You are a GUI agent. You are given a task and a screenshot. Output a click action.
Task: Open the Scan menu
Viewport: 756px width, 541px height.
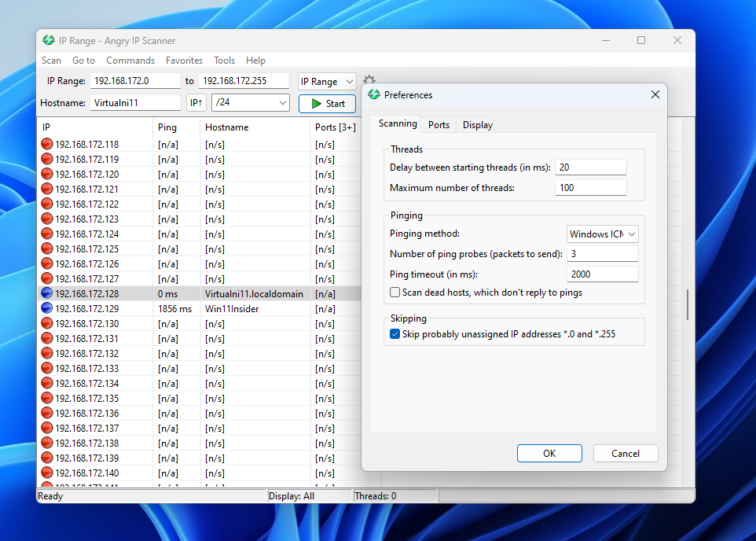click(x=51, y=61)
